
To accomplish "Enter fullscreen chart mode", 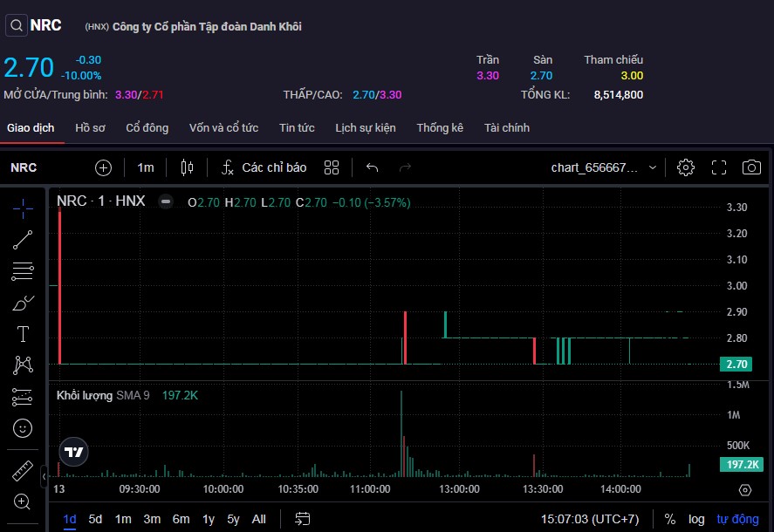I will point(719,167).
